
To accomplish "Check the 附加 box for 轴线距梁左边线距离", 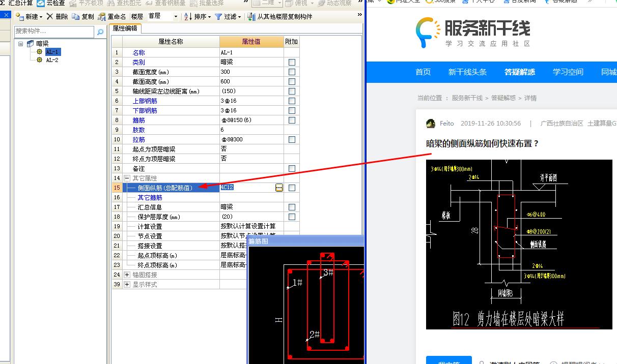I will [x=292, y=91].
